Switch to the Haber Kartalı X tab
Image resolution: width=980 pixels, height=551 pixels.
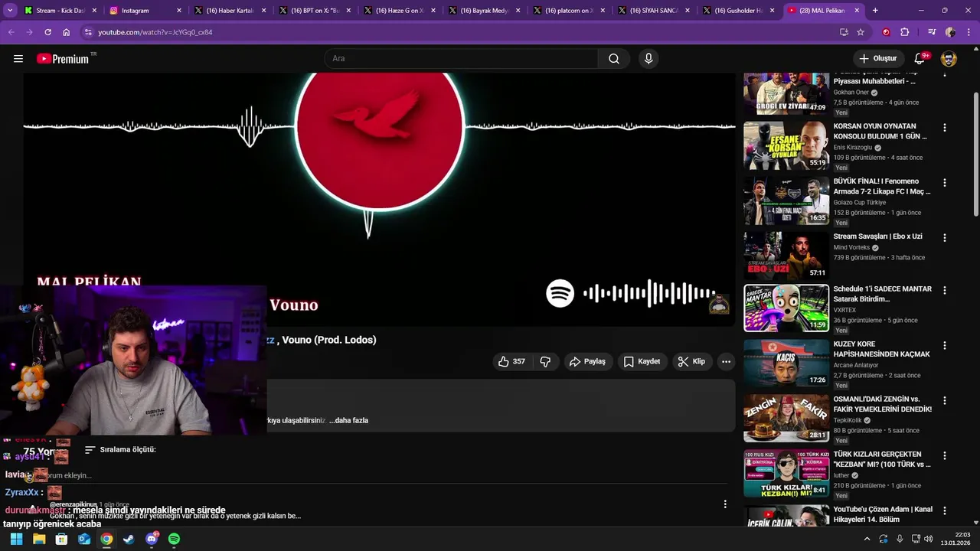click(230, 11)
